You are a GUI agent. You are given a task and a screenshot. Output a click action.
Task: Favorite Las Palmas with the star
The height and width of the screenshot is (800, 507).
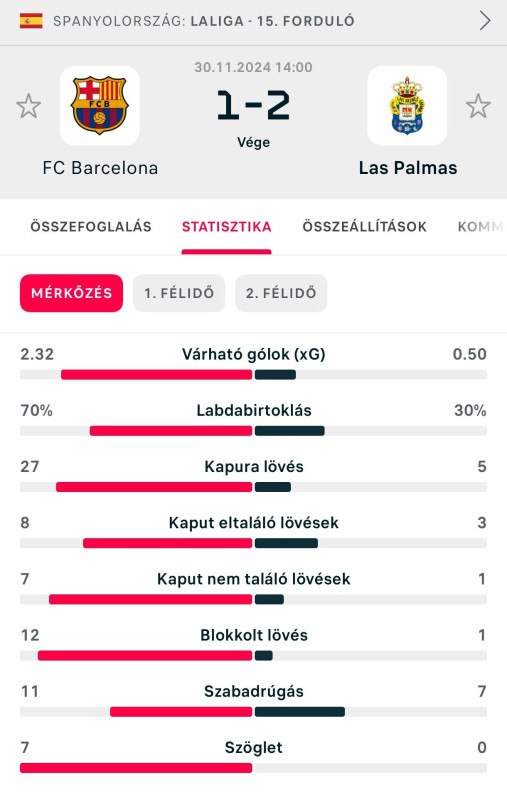point(478,106)
